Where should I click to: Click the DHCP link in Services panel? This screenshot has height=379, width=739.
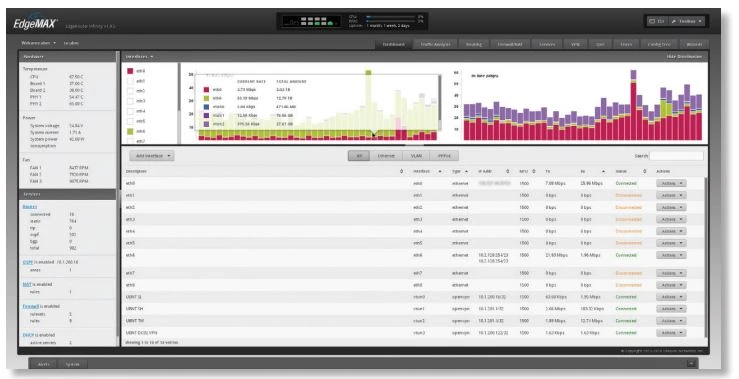coord(28,335)
